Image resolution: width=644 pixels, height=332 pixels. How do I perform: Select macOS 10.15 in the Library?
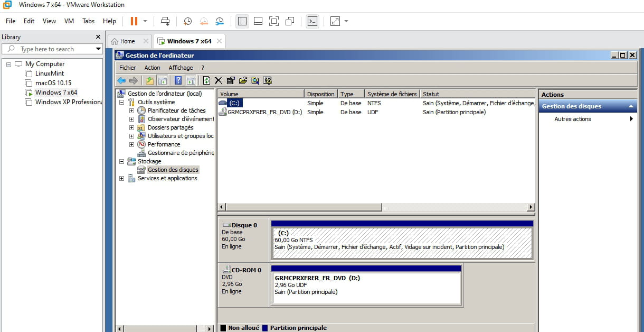[x=53, y=83]
